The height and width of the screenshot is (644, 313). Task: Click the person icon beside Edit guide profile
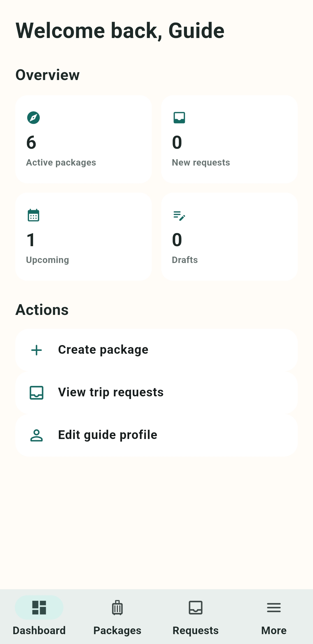pyautogui.click(x=37, y=435)
